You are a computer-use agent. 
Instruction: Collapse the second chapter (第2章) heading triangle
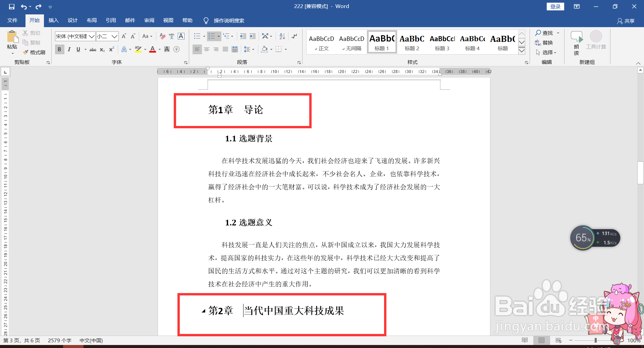(204, 311)
